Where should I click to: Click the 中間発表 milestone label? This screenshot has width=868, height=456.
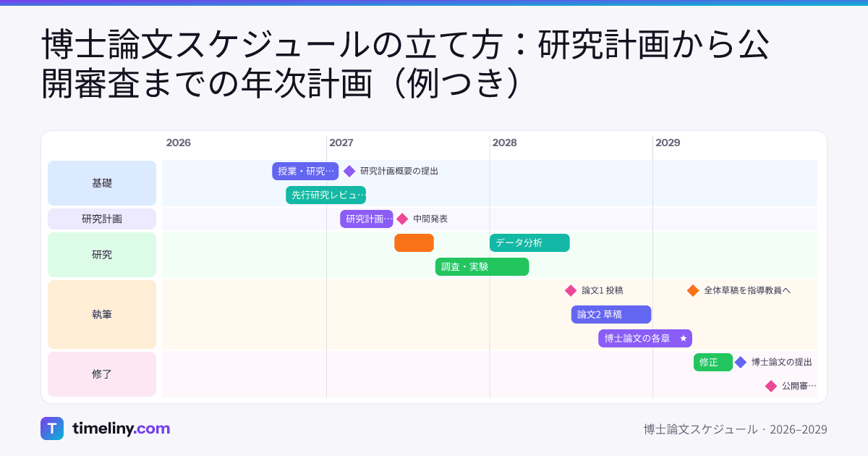click(430, 219)
